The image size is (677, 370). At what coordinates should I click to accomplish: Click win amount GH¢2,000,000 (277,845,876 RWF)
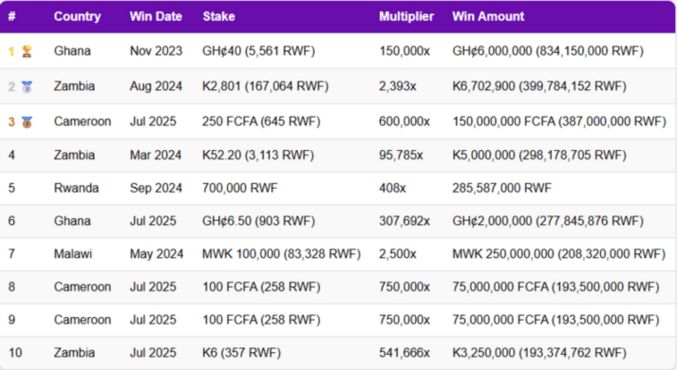(548, 221)
